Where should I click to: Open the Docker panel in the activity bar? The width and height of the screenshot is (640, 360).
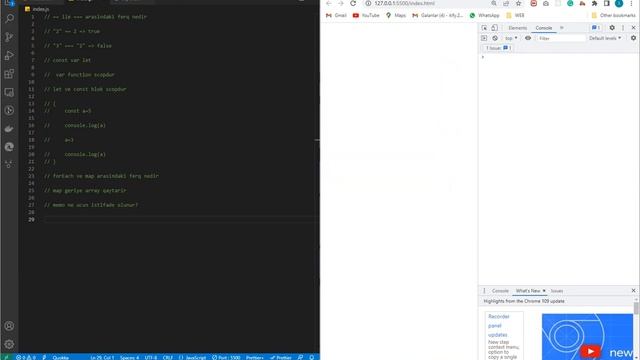9,129
